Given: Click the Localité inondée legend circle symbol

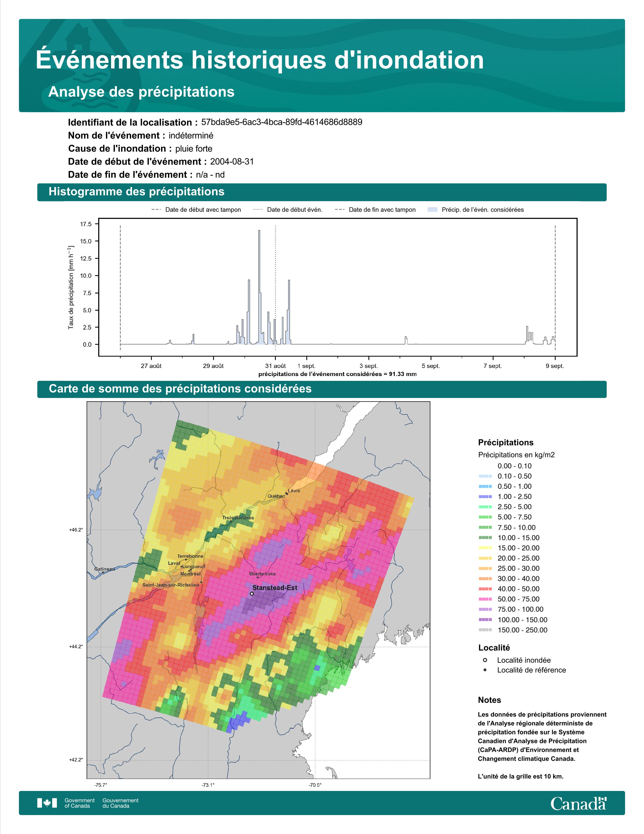Looking at the screenshot, I should click(x=485, y=660).
